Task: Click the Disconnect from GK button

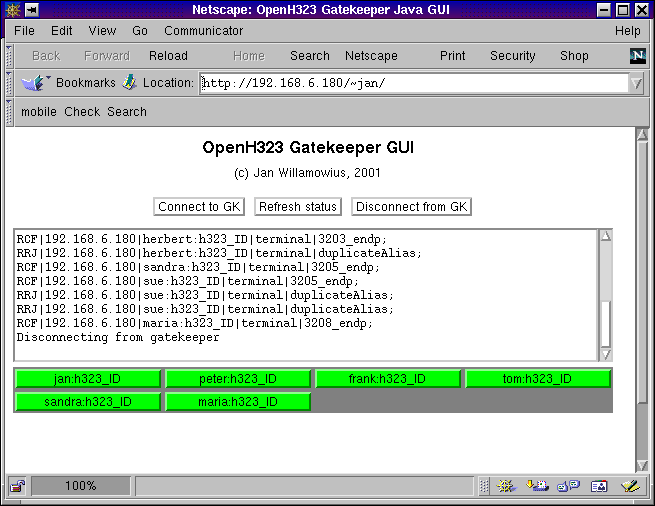Action: [x=411, y=206]
